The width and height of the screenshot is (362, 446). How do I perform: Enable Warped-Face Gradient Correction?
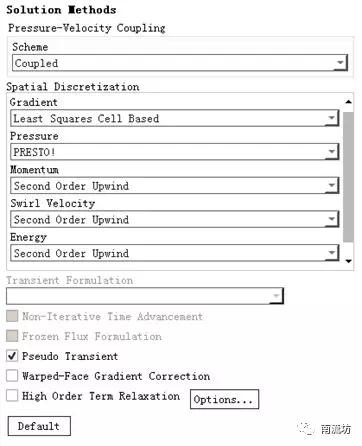tap(12, 376)
